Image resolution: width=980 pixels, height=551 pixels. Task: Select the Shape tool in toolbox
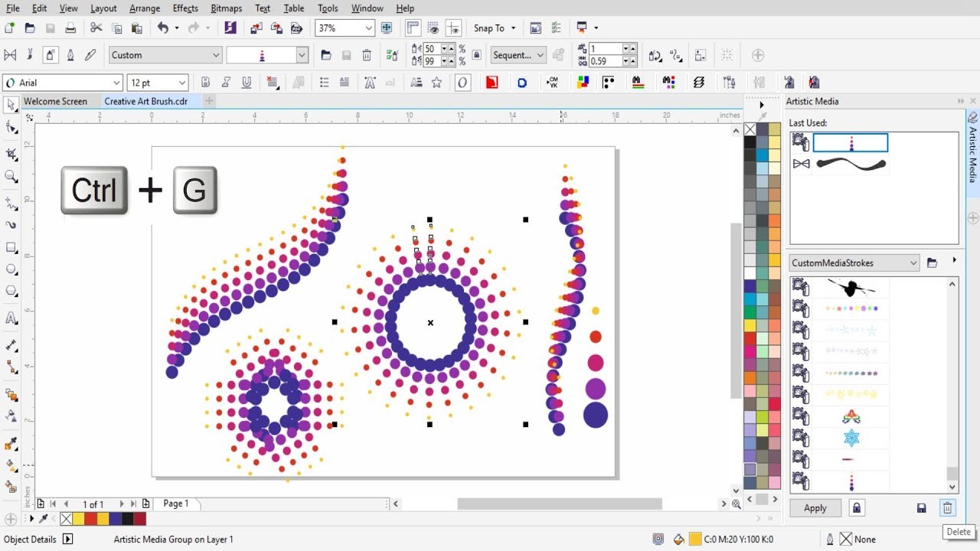(11, 128)
